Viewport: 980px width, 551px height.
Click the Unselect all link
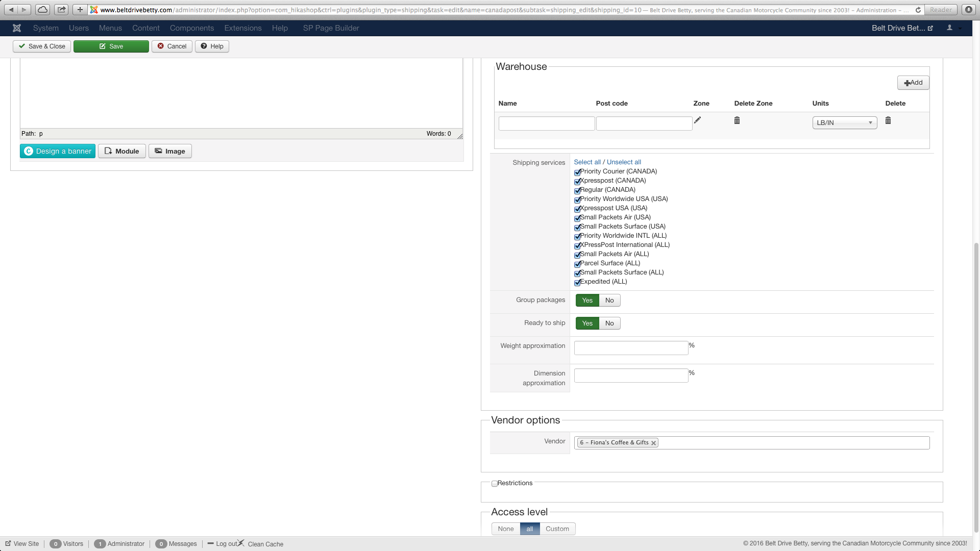623,162
